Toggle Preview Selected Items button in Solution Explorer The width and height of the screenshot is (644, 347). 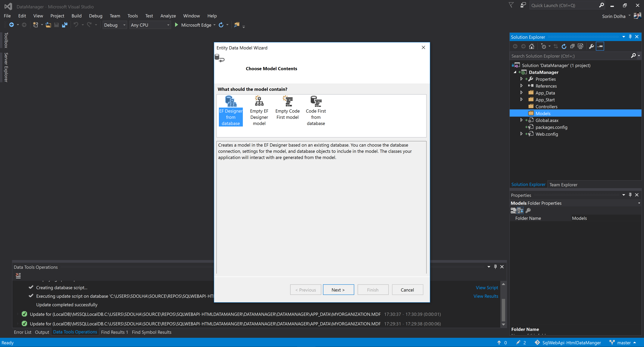point(600,46)
